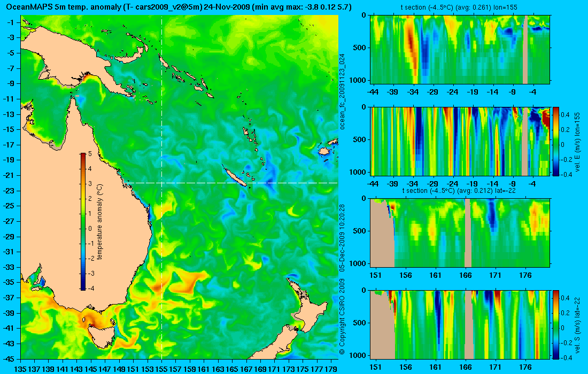Click the '-1' latitude label on the main map axis

tap(10, 22)
